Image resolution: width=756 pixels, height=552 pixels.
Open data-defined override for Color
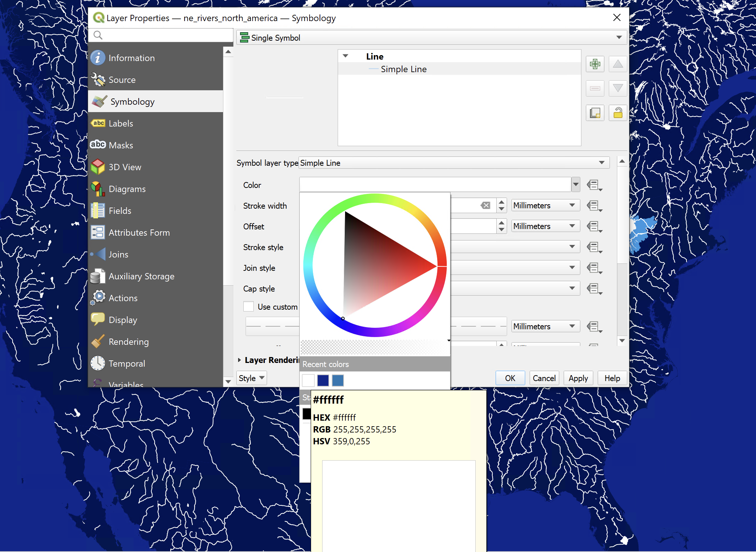594,185
